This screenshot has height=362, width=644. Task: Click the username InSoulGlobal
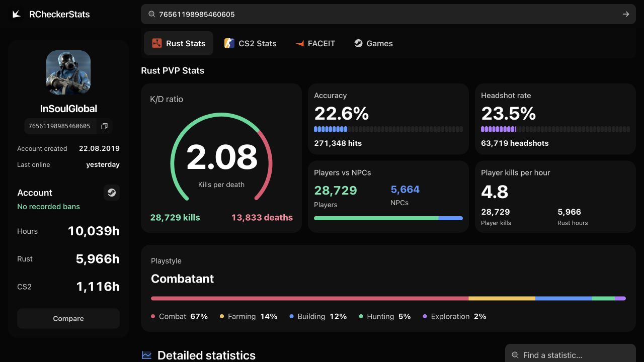pos(68,109)
